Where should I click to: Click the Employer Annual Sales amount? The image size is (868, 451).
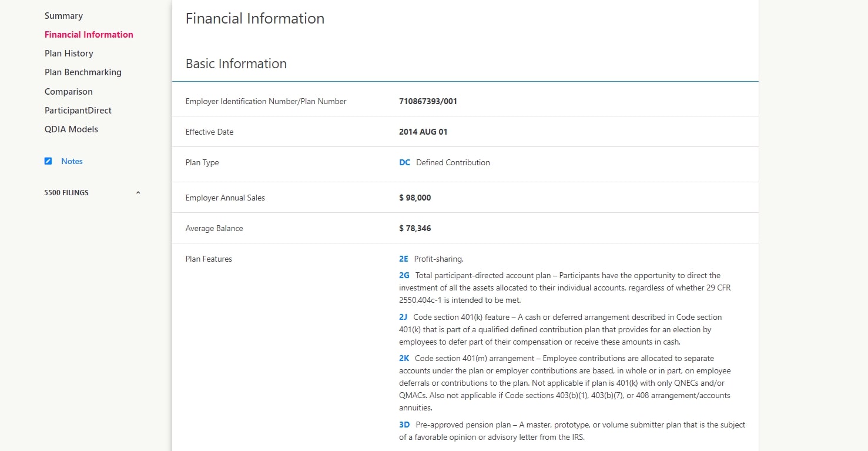415,198
